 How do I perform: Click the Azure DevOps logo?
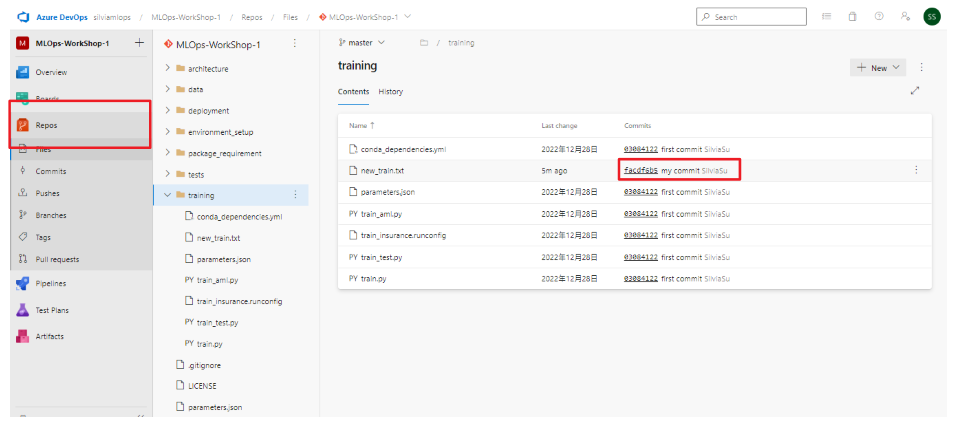click(x=23, y=17)
